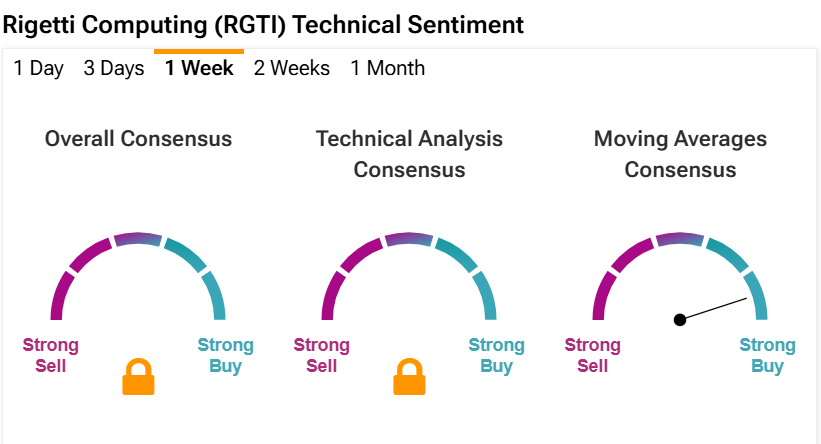Click Strong Buy under Overall Consensus gauge
The height and width of the screenshot is (444, 821).
[x=225, y=355]
